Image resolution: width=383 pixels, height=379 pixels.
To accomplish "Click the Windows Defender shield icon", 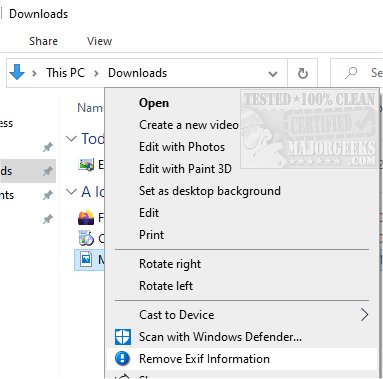I will click(x=123, y=337).
